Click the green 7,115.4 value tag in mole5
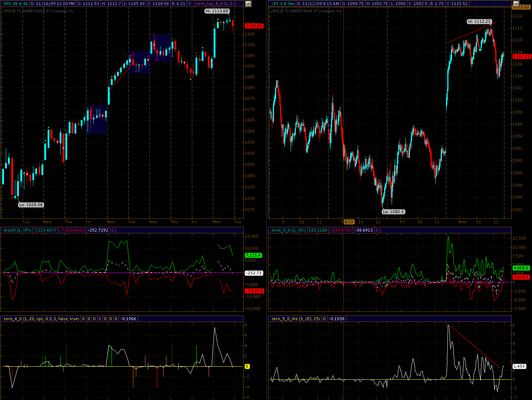The image size is (532, 400). [x=253, y=256]
